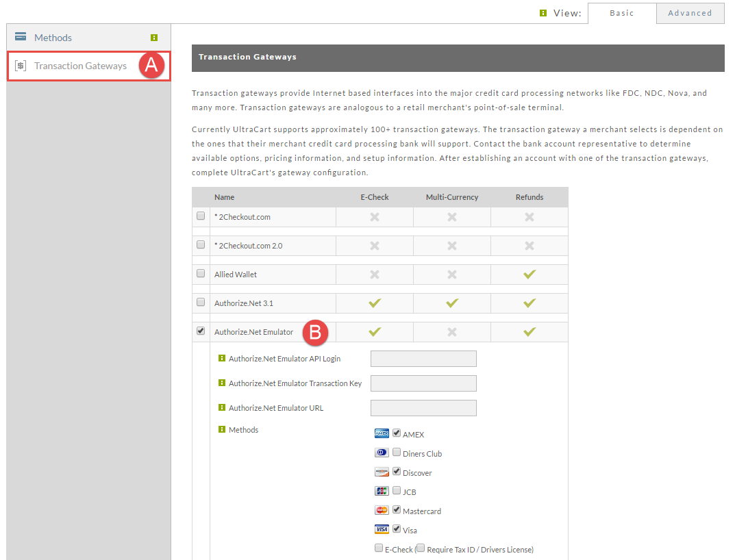Click the JCB card logo
Viewport: 735px width, 560px height.
[382, 491]
